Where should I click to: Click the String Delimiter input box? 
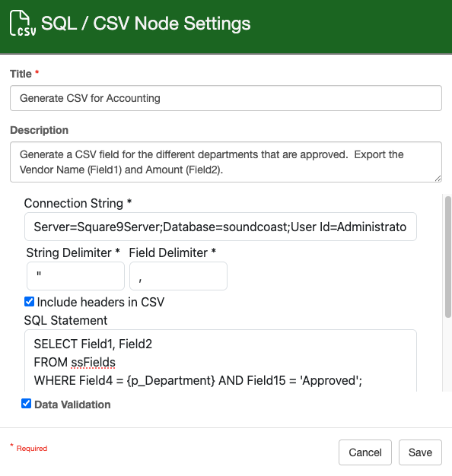(75, 276)
